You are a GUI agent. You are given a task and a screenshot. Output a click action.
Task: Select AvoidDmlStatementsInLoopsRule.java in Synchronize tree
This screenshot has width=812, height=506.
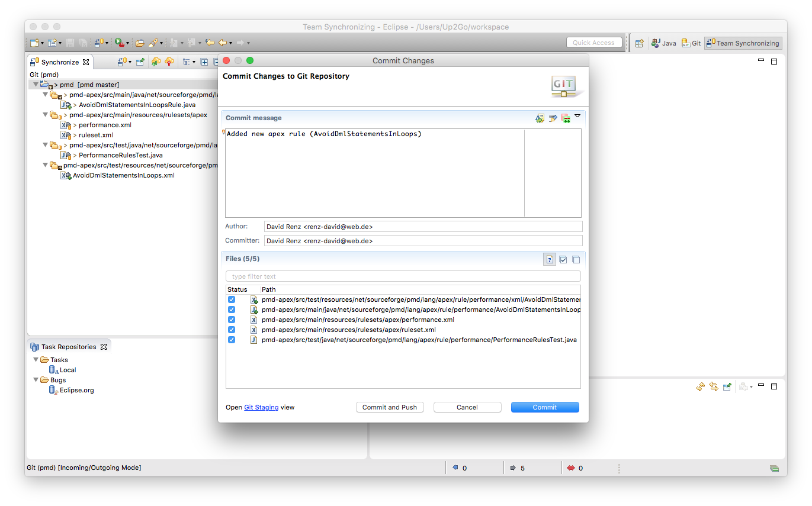point(137,105)
